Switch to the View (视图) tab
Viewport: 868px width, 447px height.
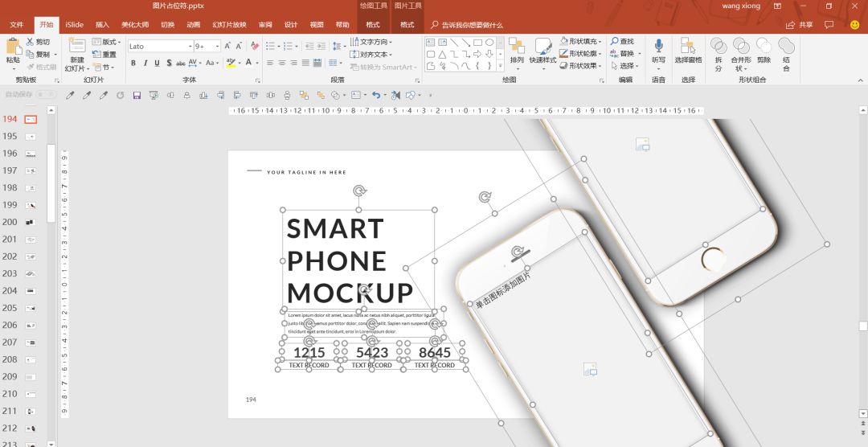317,25
